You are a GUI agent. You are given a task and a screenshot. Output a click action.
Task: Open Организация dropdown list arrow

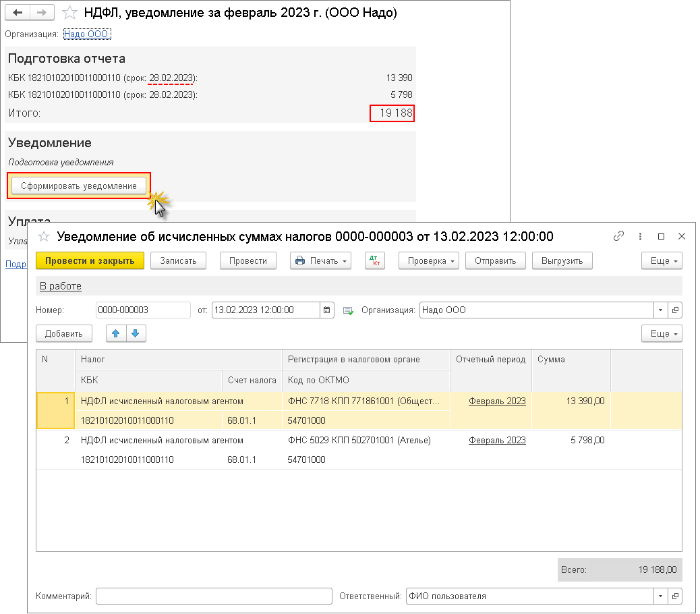point(660,310)
